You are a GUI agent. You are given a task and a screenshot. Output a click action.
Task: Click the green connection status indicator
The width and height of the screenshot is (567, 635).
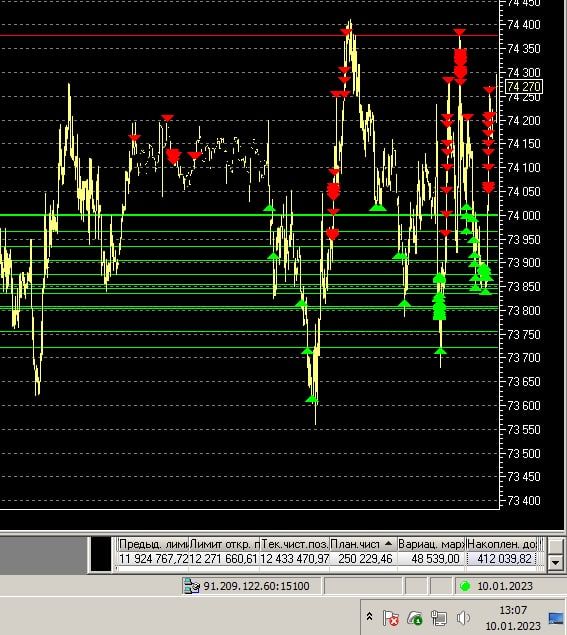tap(465, 586)
